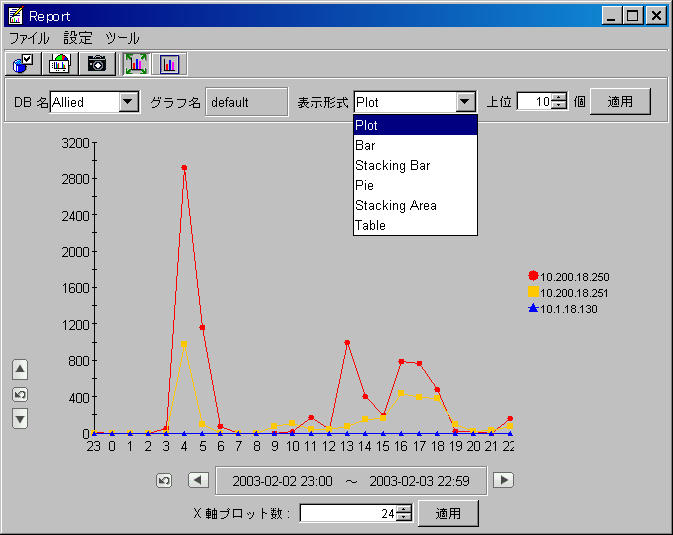This screenshot has height=535, width=673.
Task: Click the グラフ名 default field
Action: click(x=246, y=102)
